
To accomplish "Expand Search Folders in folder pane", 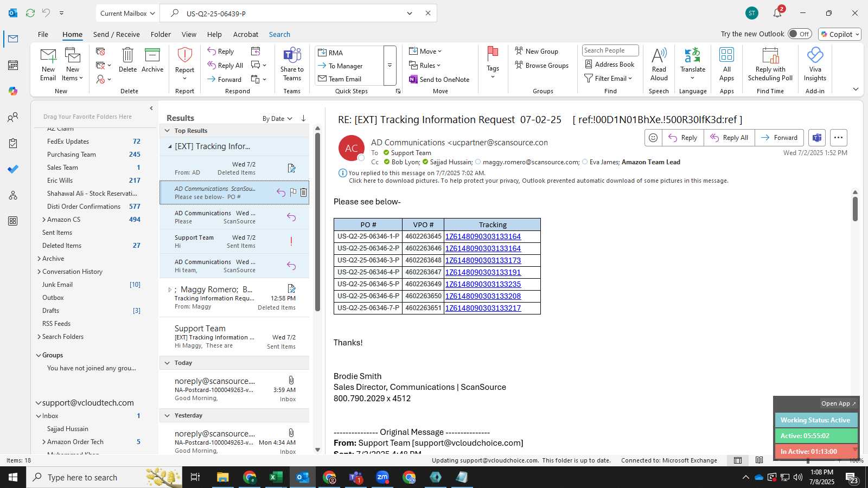I will point(39,337).
